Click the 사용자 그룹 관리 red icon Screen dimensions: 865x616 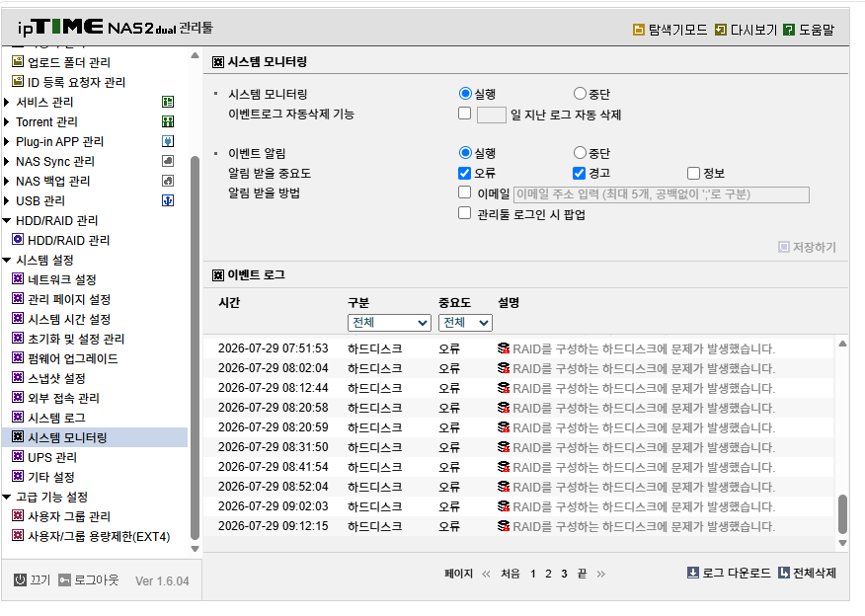tap(18, 515)
